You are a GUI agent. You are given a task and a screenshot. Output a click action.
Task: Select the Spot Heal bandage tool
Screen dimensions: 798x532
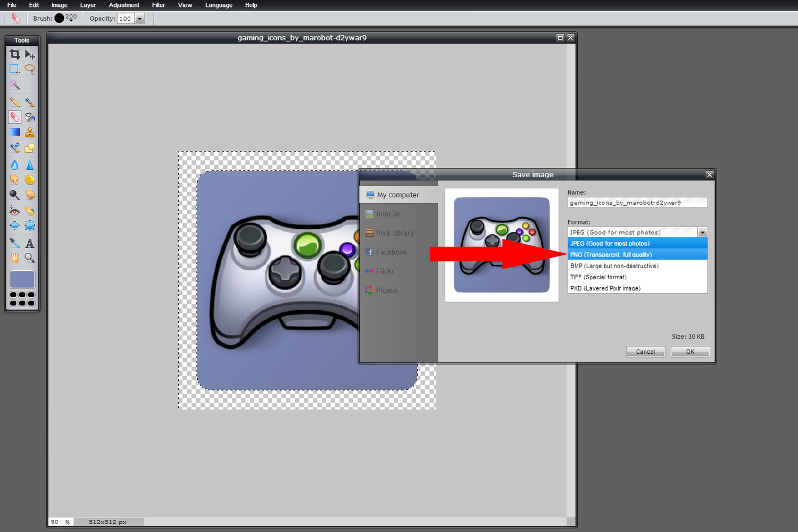point(30,211)
